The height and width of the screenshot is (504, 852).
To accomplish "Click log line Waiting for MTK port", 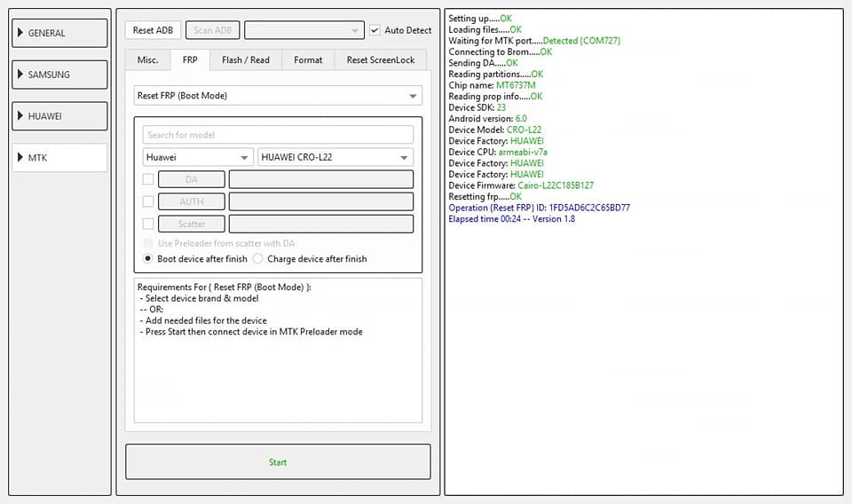I will point(534,41).
